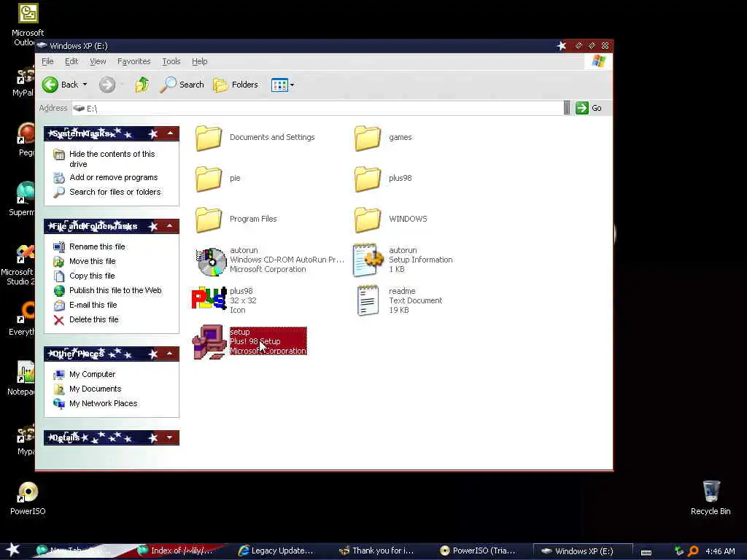Collapse the Other Places panel
Viewport: 747px width, 560px height.
(170, 354)
